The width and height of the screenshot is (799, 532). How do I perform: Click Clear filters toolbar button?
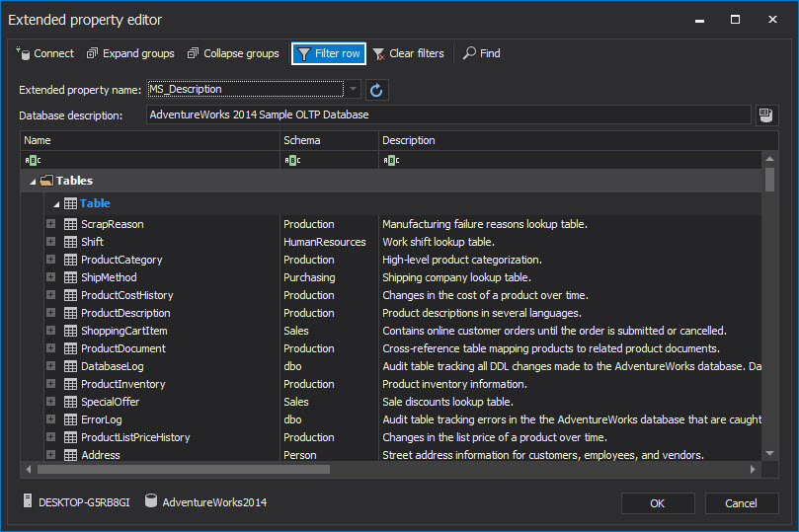coord(408,53)
